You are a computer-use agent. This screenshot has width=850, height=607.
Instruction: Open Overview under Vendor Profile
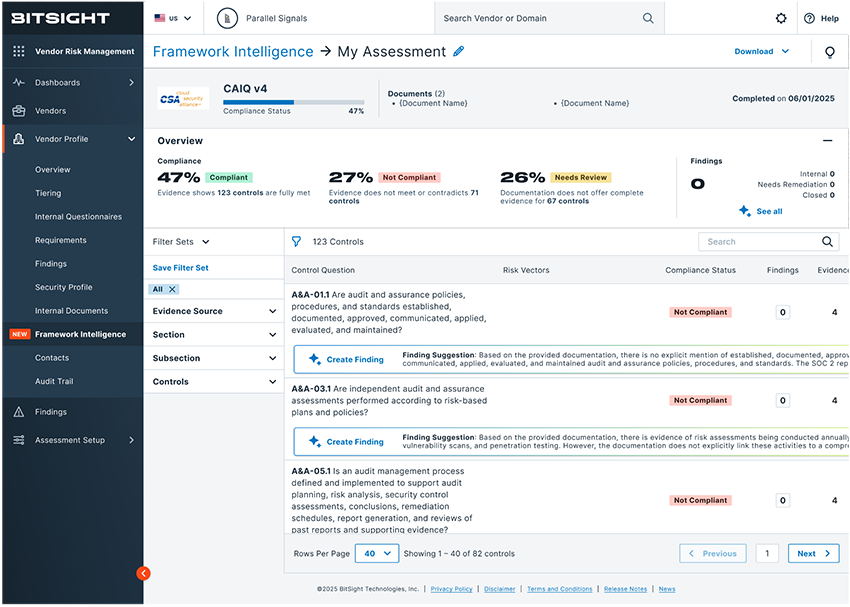tap(53, 170)
